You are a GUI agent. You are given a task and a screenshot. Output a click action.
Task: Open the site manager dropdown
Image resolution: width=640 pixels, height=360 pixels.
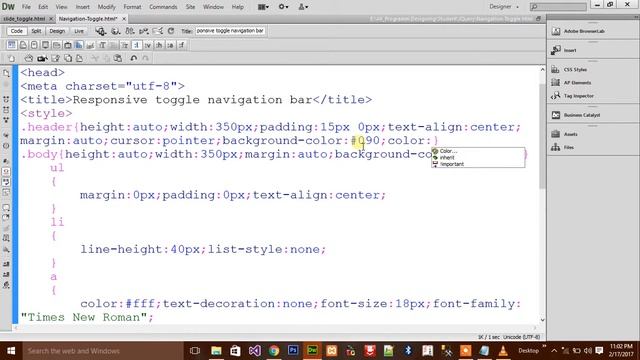[x=303, y=7]
